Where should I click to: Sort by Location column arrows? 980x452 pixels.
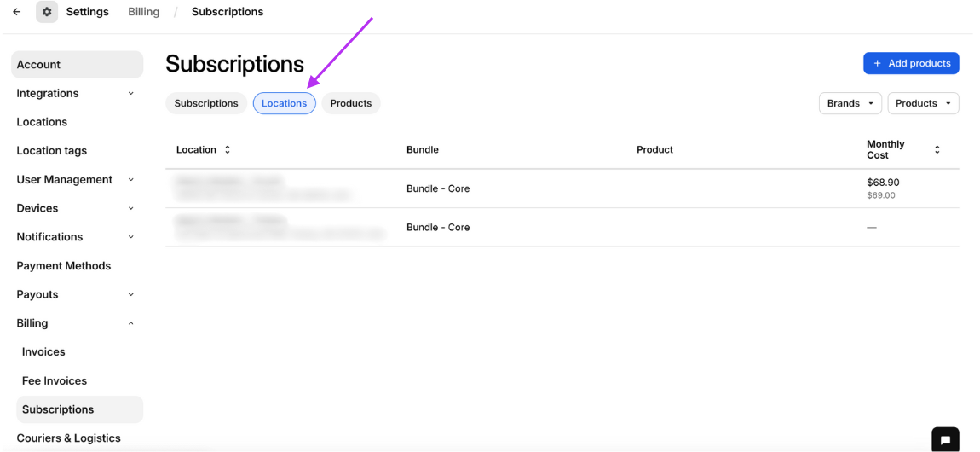tap(228, 149)
